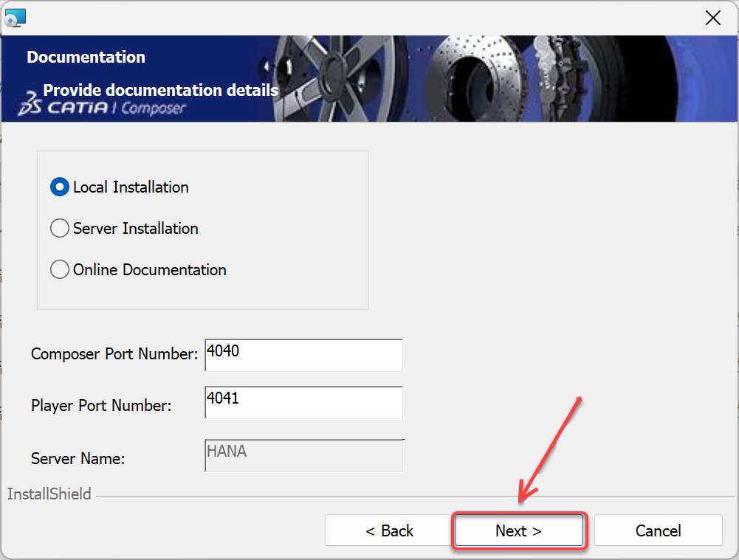Select the Local Installation option

point(59,187)
